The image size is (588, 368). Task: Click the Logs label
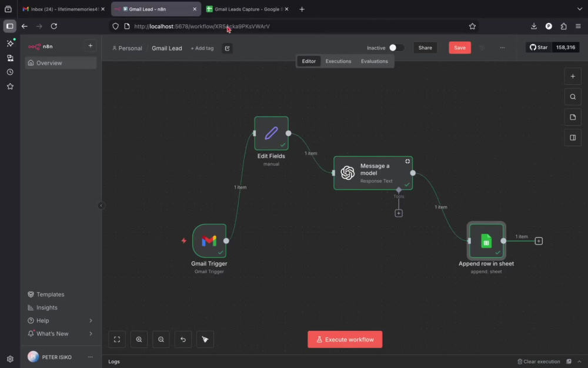[114, 362]
